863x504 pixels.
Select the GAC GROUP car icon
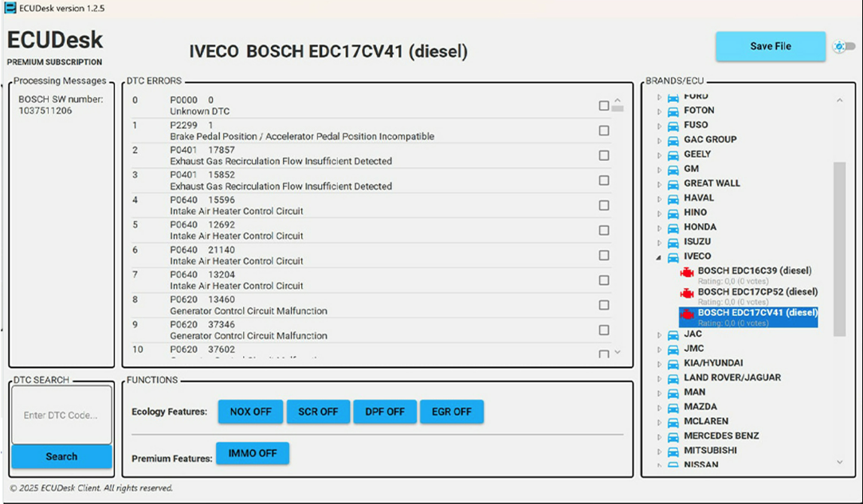point(673,140)
